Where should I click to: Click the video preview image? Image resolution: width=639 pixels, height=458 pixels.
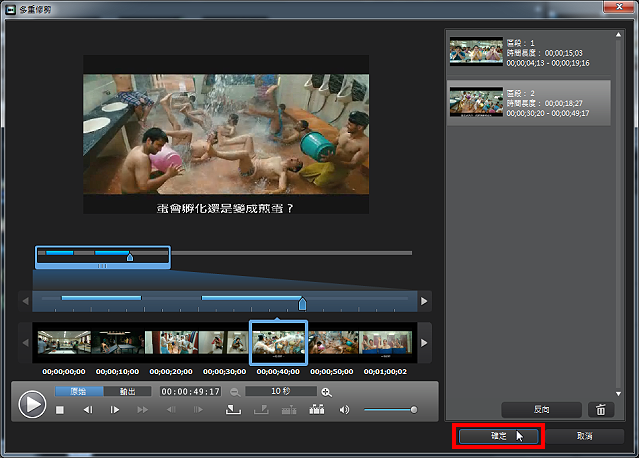[226, 134]
